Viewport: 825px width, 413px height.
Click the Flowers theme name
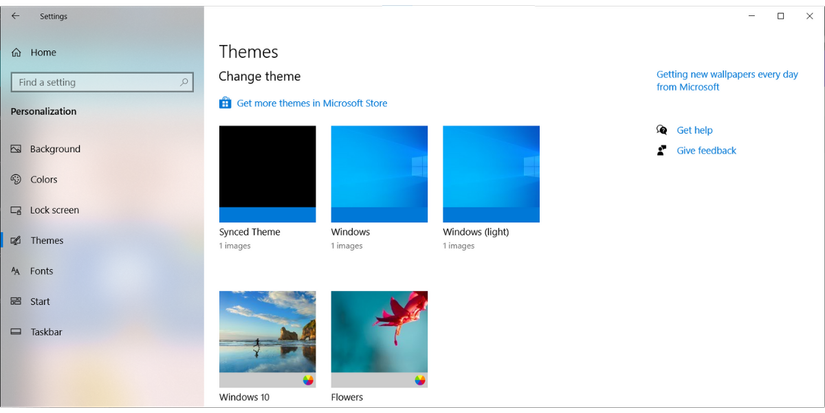[347, 397]
